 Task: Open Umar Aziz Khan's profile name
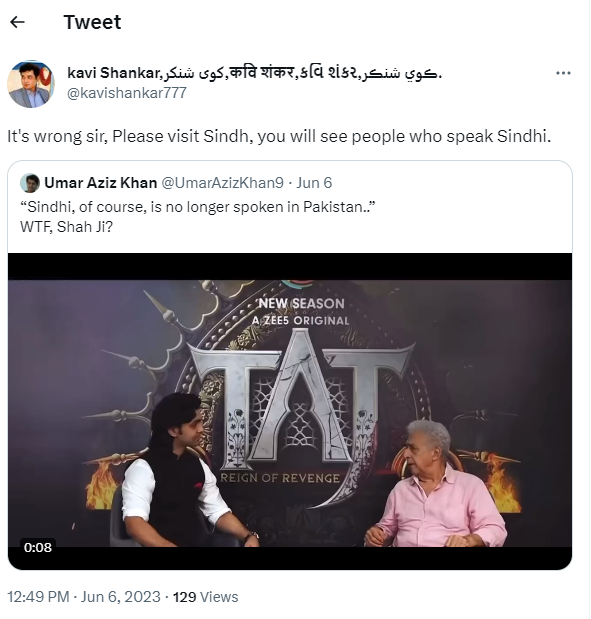click(x=101, y=183)
